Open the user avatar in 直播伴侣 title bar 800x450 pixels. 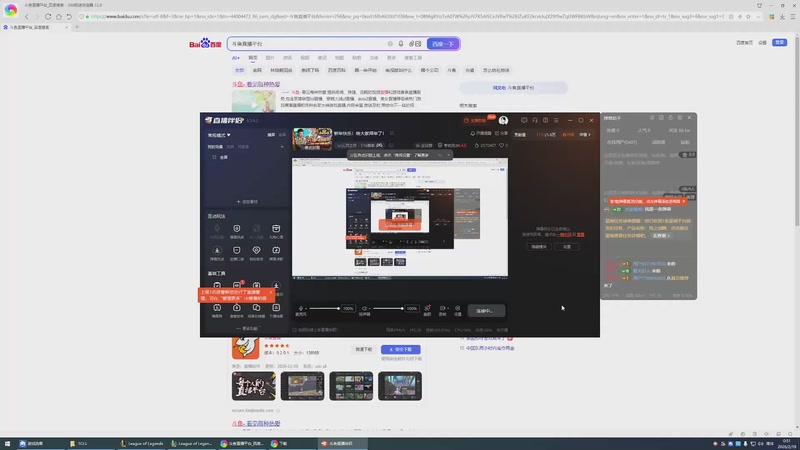point(503,120)
